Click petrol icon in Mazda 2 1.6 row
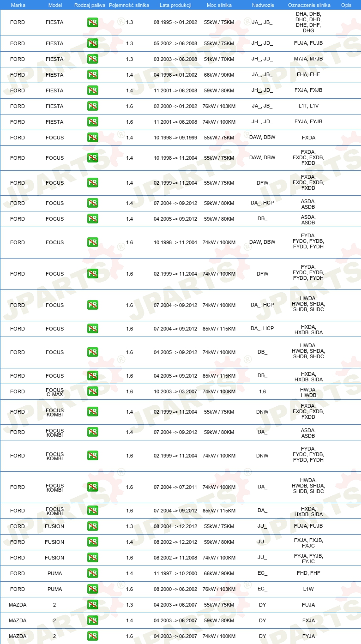This screenshot has height=644, width=361. (93, 636)
